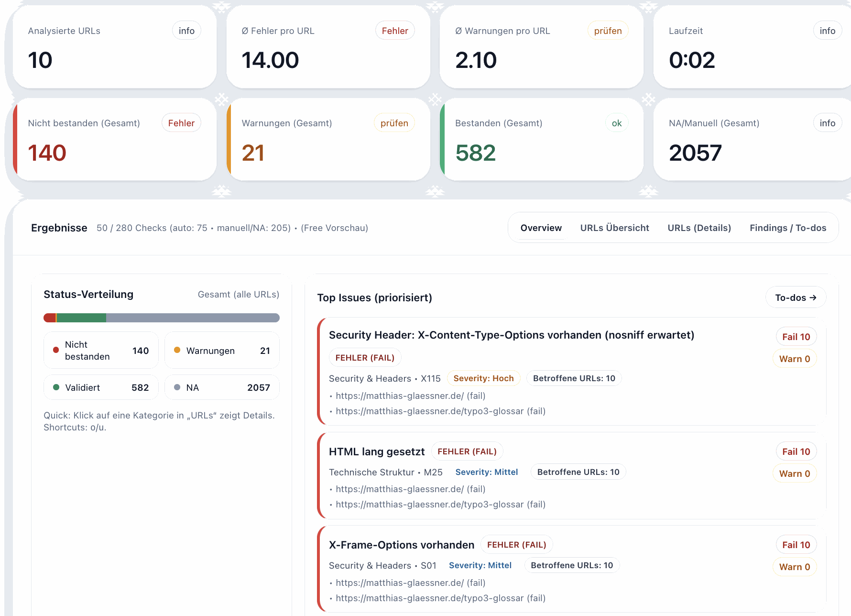The image size is (851, 616).
Task: Select Nicht bestanden category in Status-Verteilung
Action: [x=100, y=350]
